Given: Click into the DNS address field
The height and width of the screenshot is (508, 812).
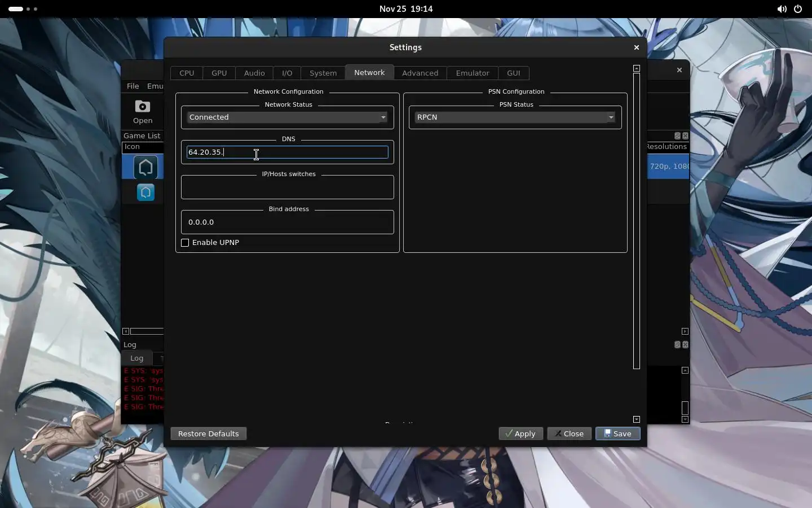Looking at the screenshot, I should point(288,152).
